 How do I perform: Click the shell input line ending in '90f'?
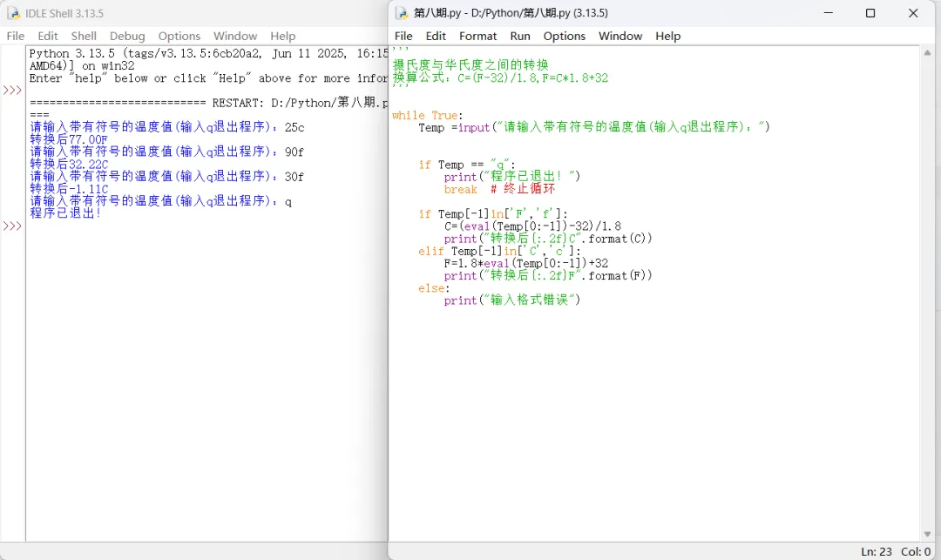[166, 152]
